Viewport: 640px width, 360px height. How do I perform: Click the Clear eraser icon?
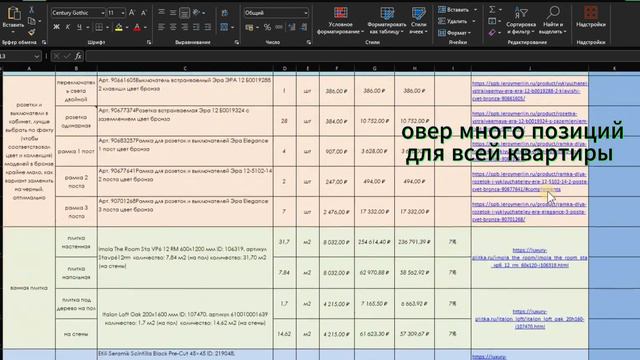[x=492, y=33]
